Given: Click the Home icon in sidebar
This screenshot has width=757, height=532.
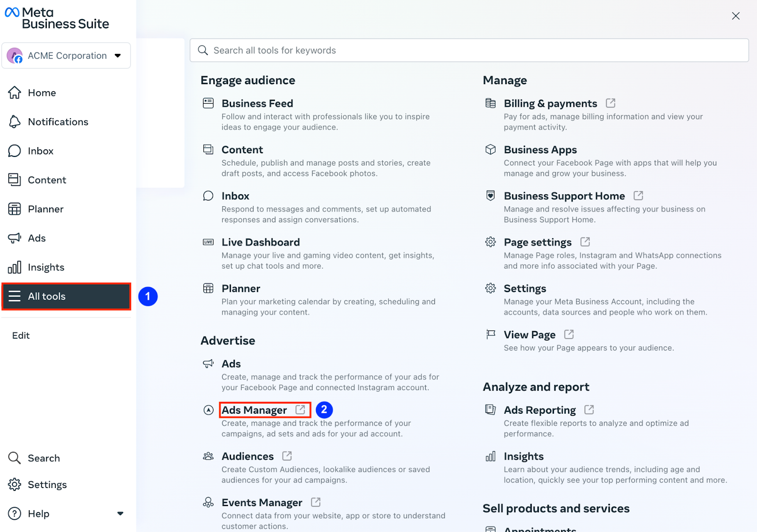Looking at the screenshot, I should coord(15,93).
